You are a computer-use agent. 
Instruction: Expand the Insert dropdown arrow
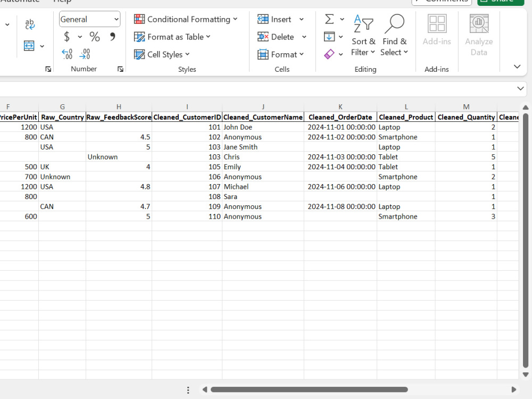point(301,19)
